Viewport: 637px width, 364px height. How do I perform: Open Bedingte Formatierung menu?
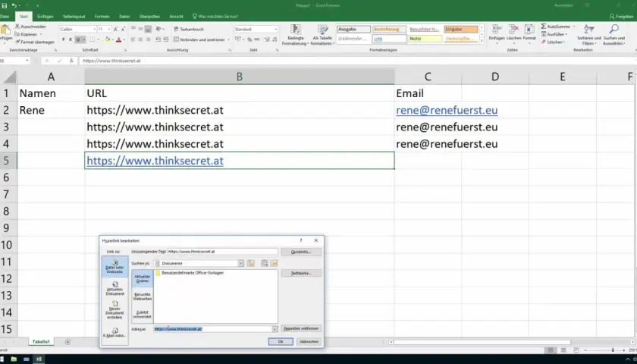295,35
